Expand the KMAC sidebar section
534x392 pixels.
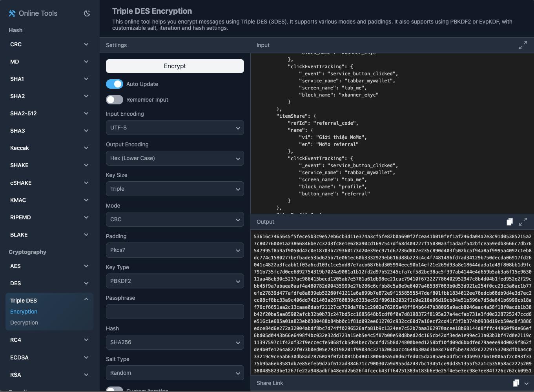coord(49,200)
